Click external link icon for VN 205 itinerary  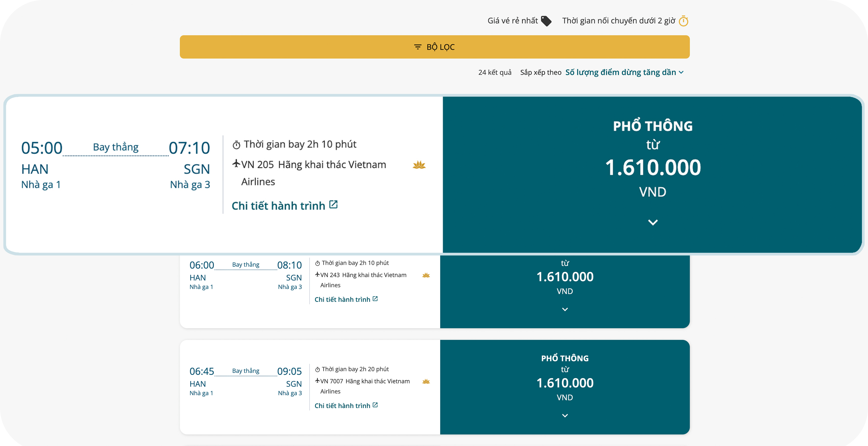click(x=333, y=205)
